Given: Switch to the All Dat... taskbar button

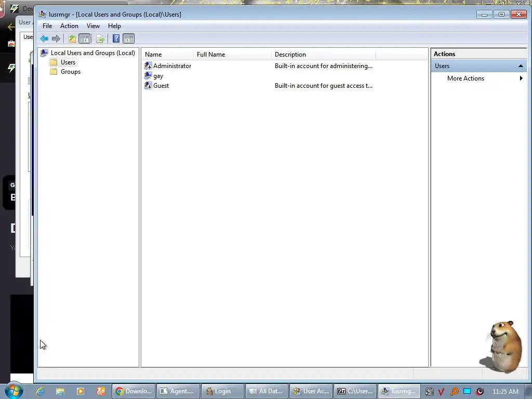Looking at the screenshot, I should [x=267, y=391].
